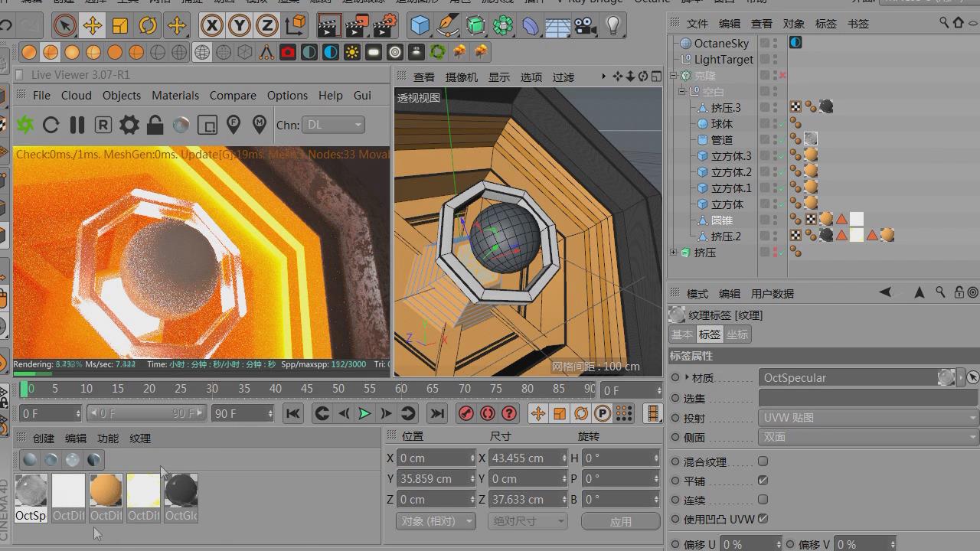This screenshot has width=980, height=551.
Task: Collapse the 克隆 object tree
Action: tap(674, 76)
